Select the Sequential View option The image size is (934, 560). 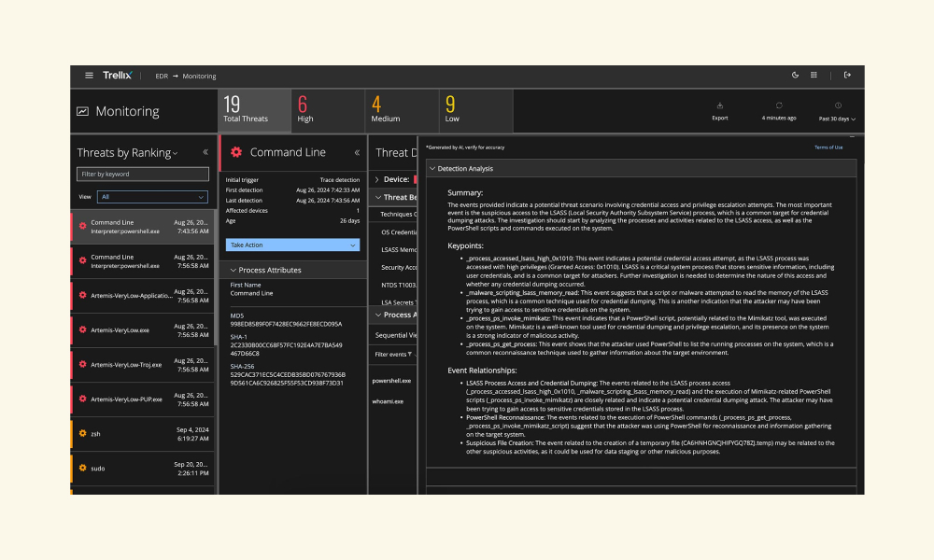click(395, 335)
